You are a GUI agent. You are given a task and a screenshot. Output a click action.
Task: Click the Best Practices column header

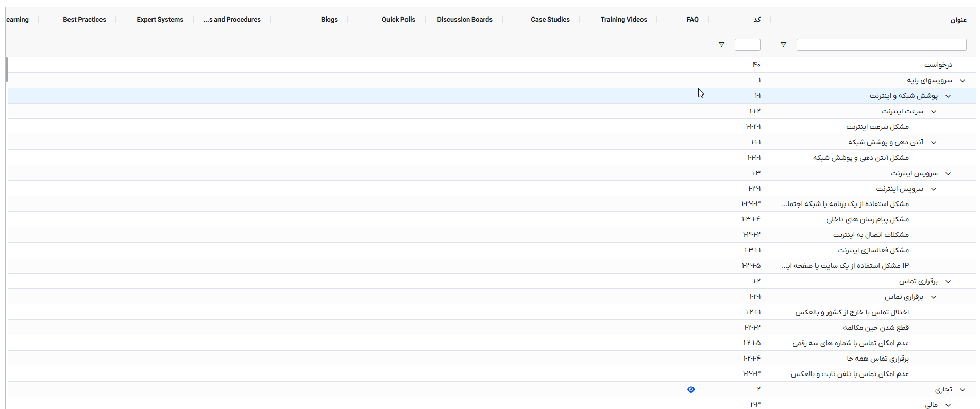85,20
